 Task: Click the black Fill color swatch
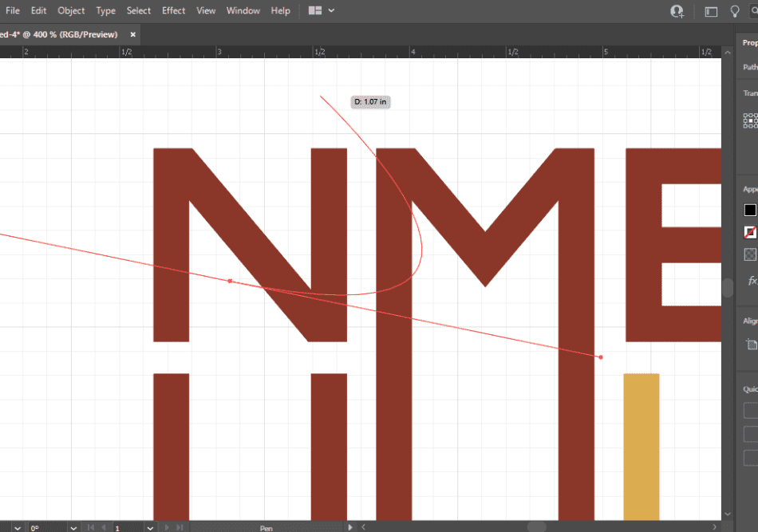pyautogui.click(x=750, y=211)
